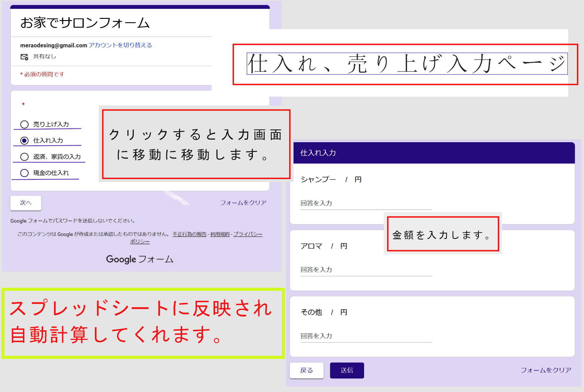Select the 仕入れ入力 radio option
This screenshot has width=584, height=392.
coord(24,140)
